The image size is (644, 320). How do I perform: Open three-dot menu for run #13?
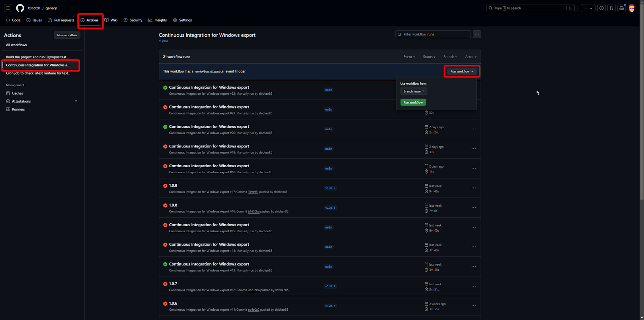tap(474, 267)
